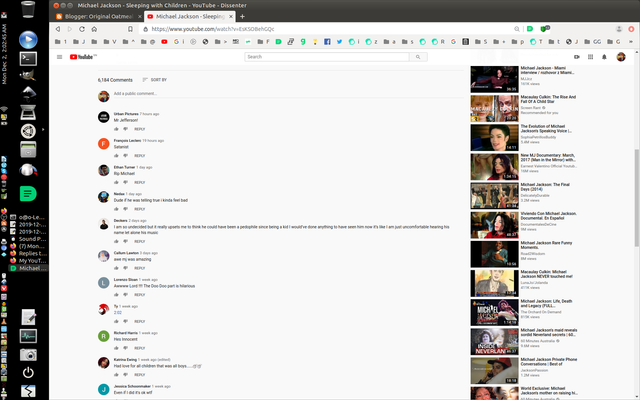Image resolution: width=640 pixels, height=400 pixels.
Task: Show more bookmarks with chevron overflow
Action: click(x=631, y=42)
